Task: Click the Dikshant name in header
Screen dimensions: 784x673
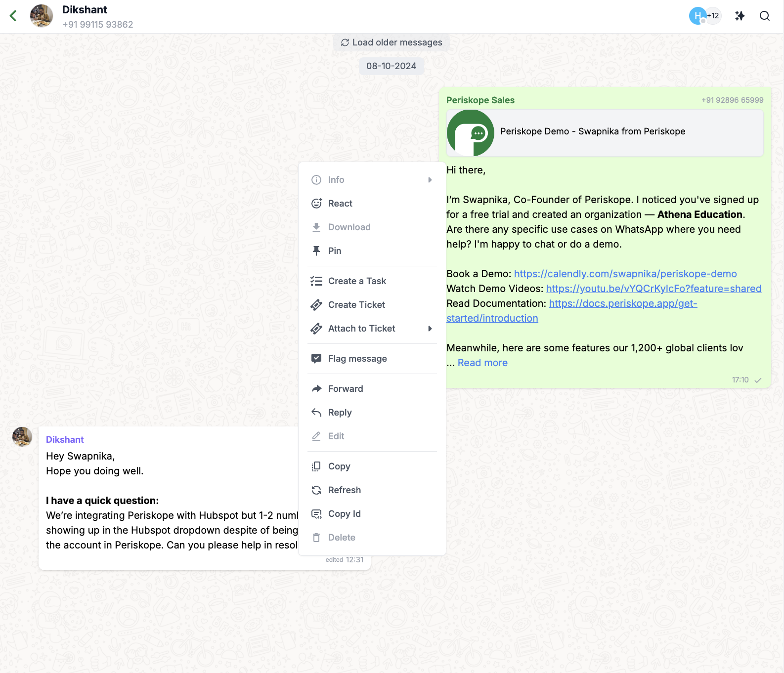Action: (x=85, y=10)
